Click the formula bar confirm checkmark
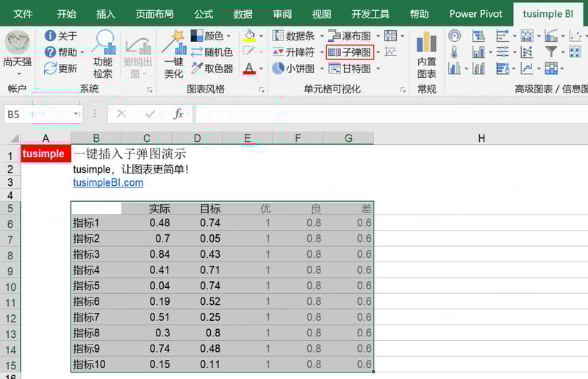The width and height of the screenshot is (588, 379). click(x=150, y=114)
